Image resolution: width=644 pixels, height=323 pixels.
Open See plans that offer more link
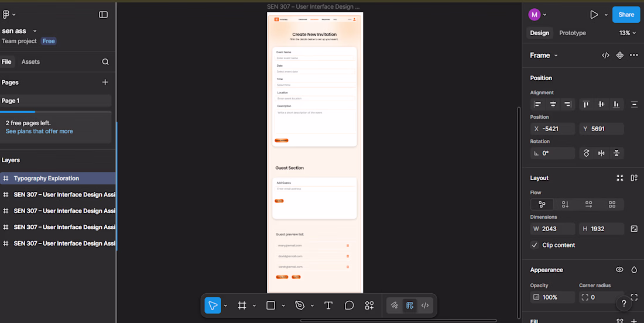(x=39, y=131)
